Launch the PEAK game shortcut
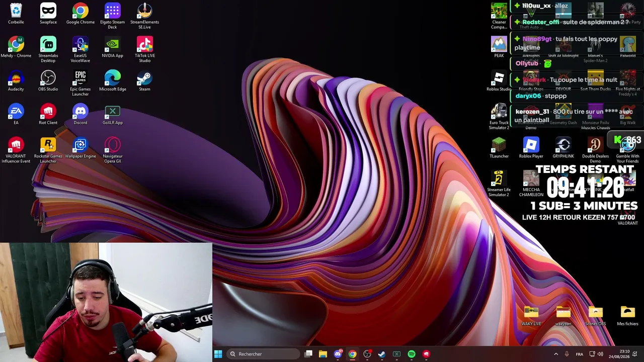The image size is (644, 362). coord(499,47)
